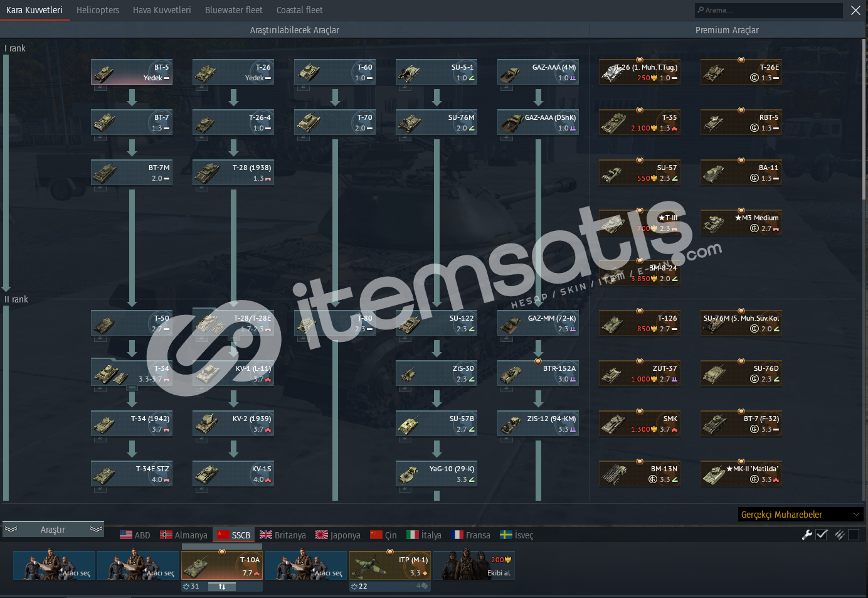Switch nation to ABD
This screenshot has height=598, width=868.
pos(135,535)
